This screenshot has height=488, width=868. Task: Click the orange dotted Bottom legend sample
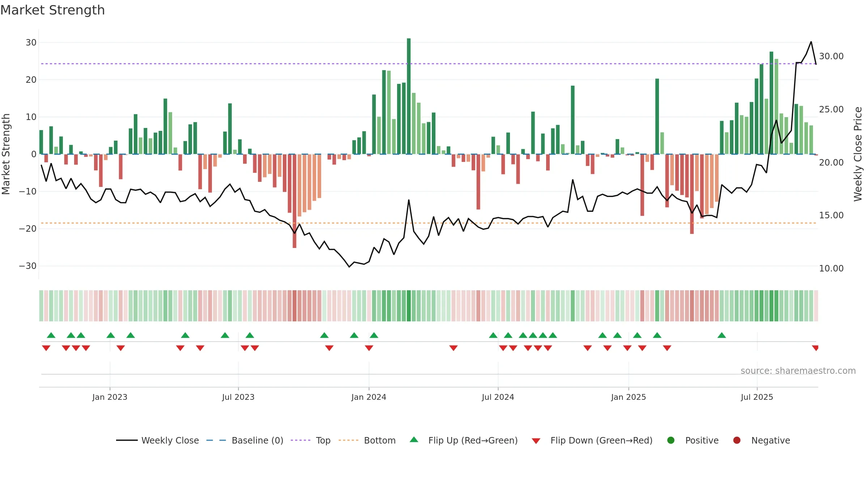coord(349,440)
